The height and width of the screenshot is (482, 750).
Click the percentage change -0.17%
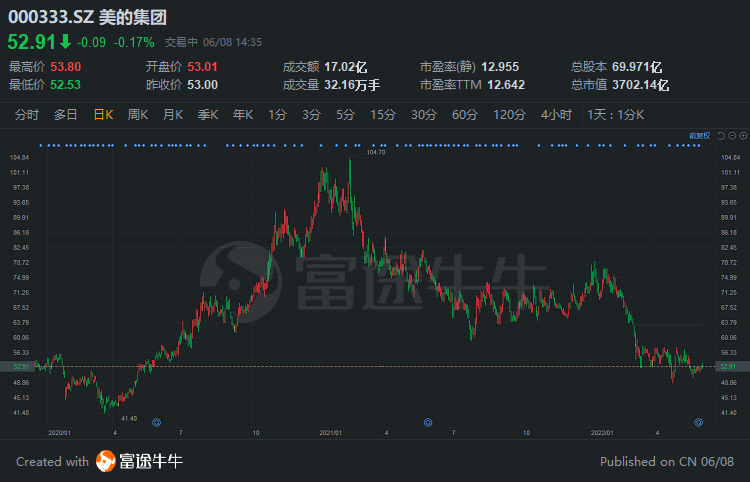(134, 42)
